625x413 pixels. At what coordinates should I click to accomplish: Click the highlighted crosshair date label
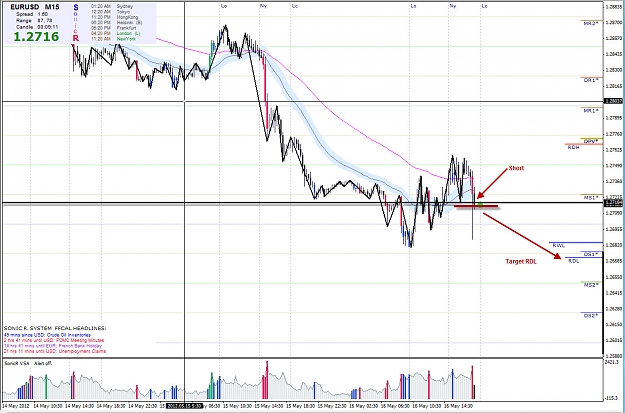tap(184, 406)
